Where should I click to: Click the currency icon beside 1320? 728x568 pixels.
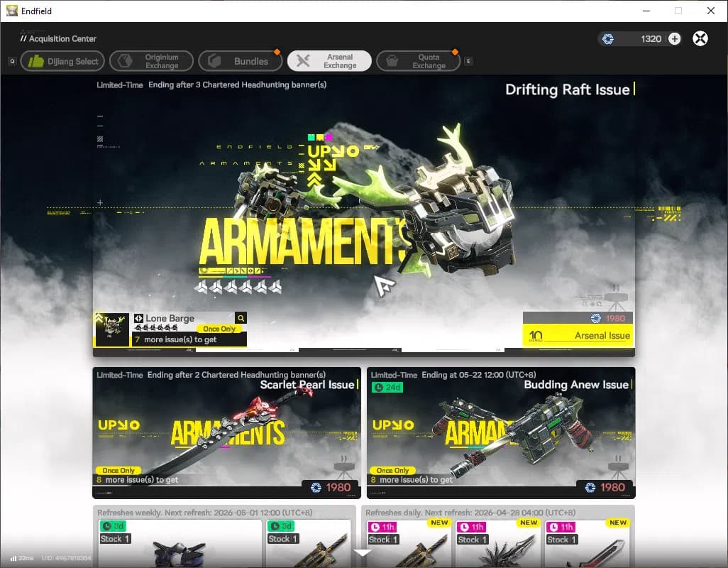[x=608, y=39]
